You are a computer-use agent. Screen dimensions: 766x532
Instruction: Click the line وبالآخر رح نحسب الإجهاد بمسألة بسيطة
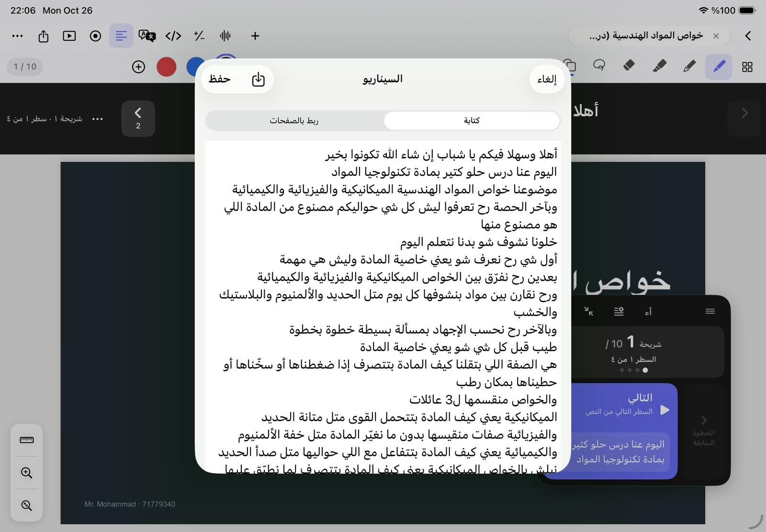point(423,330)
